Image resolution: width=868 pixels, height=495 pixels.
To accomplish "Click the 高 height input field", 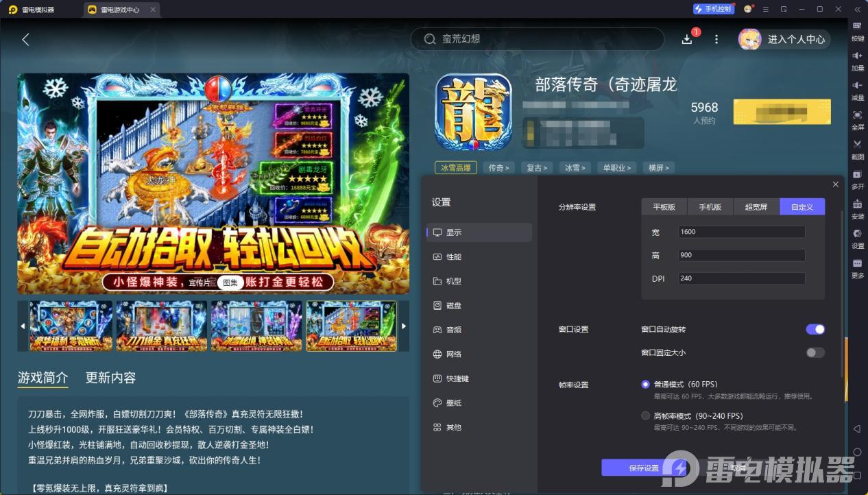I will pyautogui.click(x=741, y=255).
